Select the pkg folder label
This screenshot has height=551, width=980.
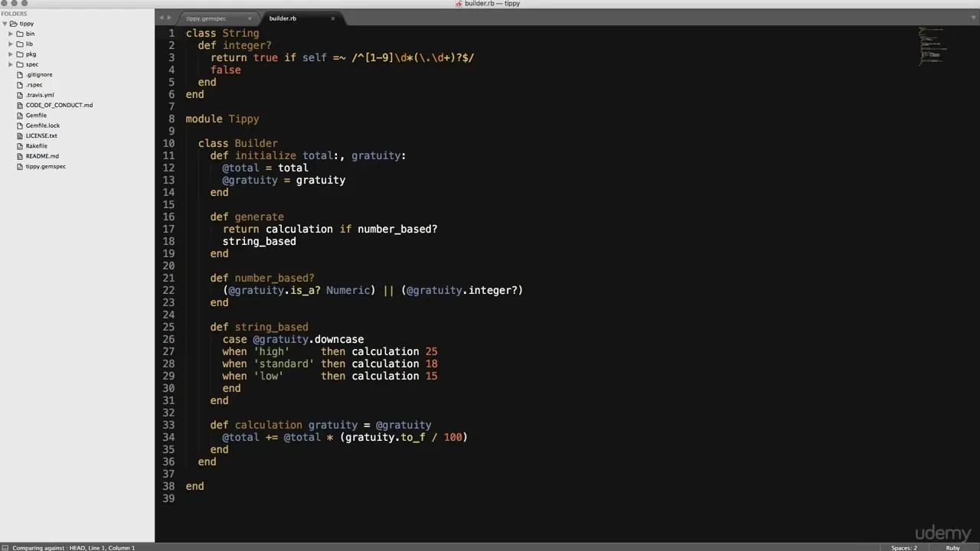[31, 54]
